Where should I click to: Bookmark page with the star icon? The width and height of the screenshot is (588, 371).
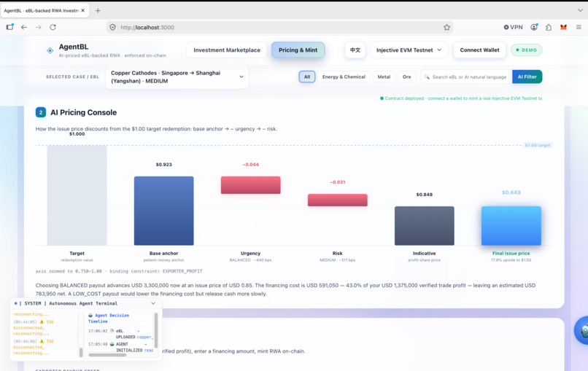[446, 28]
